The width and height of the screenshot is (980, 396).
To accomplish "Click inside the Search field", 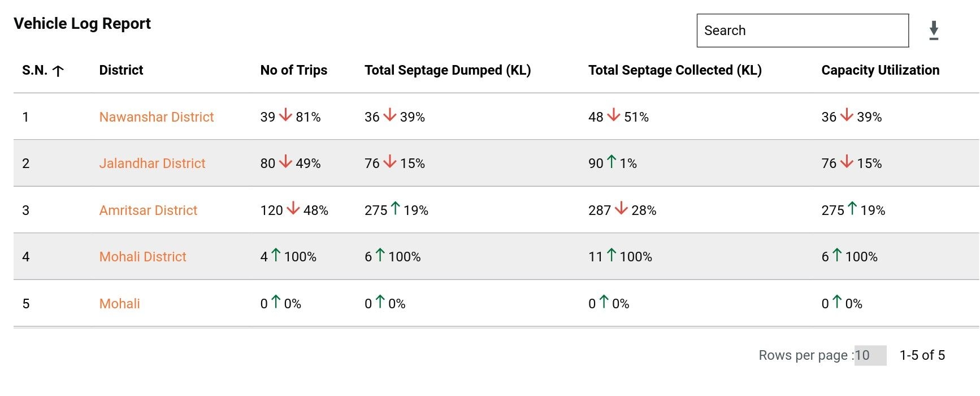I will click(803, 31).
